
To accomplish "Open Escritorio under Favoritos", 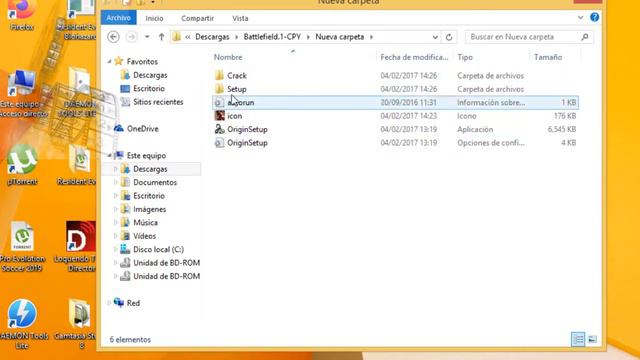I will (149, 89).
